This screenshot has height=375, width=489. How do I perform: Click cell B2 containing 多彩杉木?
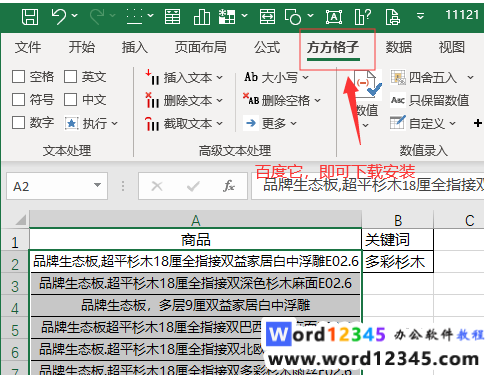[x=398, y=262]
